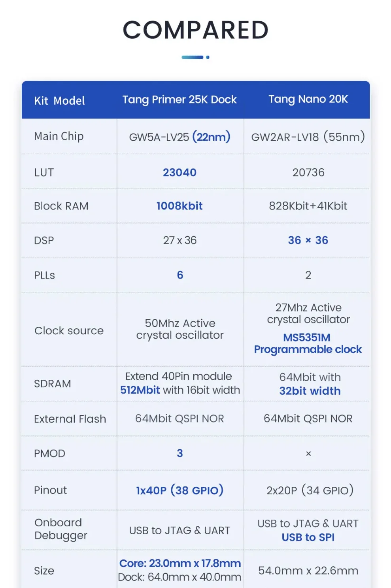Click the 1x40P (38 GPIO) pinout value

point(179,490)
